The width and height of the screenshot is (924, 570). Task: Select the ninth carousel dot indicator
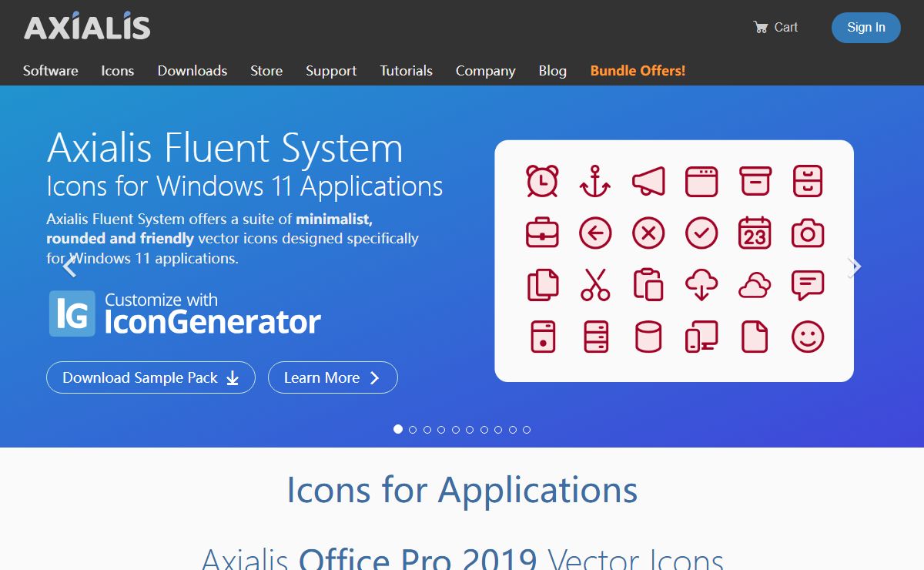pyautogui.click(x=512, y=430)
